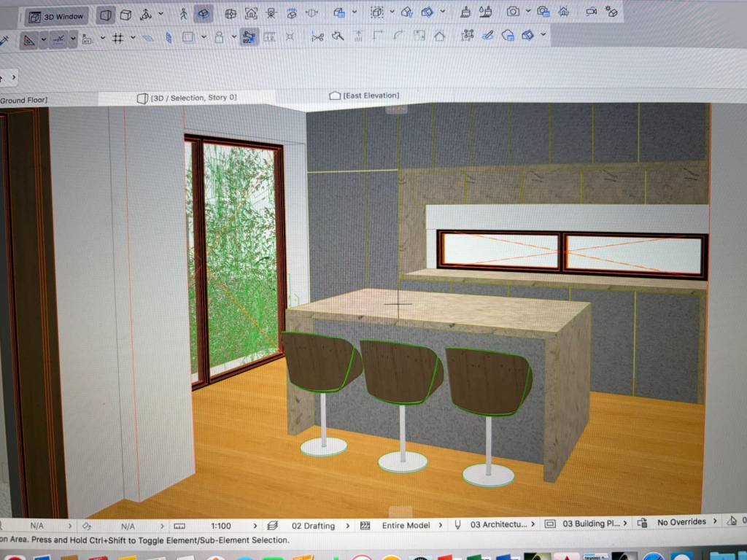The width and height of the screenshot is (747, 560).
Task: Click the Entire Model partial structure button
Action: pyautogui.click(x=406, y=525)
